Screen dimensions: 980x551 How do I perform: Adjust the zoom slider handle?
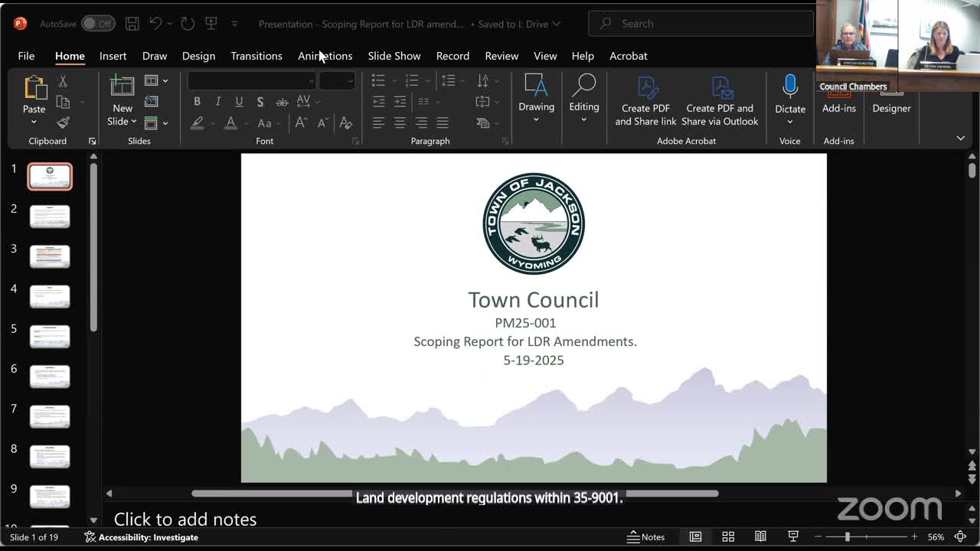tap(848, 536)
